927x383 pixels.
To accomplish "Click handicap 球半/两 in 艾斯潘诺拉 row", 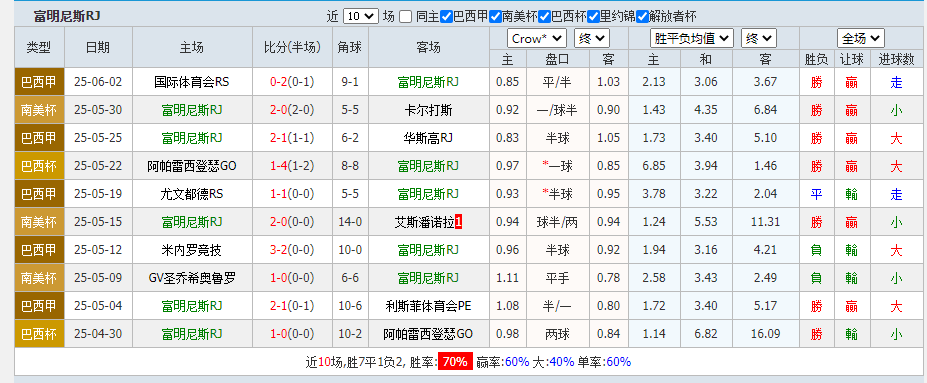I will tap(557, 222).
